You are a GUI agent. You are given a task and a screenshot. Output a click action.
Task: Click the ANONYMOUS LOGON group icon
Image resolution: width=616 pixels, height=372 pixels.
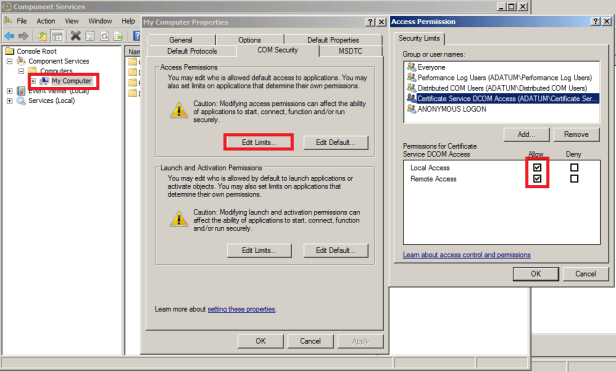click(x=411, y=109)
